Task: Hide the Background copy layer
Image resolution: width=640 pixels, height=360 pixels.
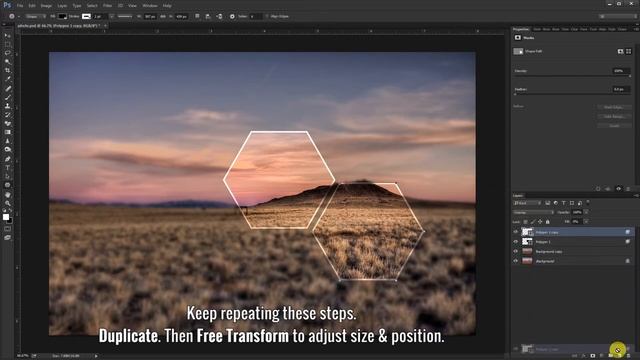Action: tap(516, 251)
